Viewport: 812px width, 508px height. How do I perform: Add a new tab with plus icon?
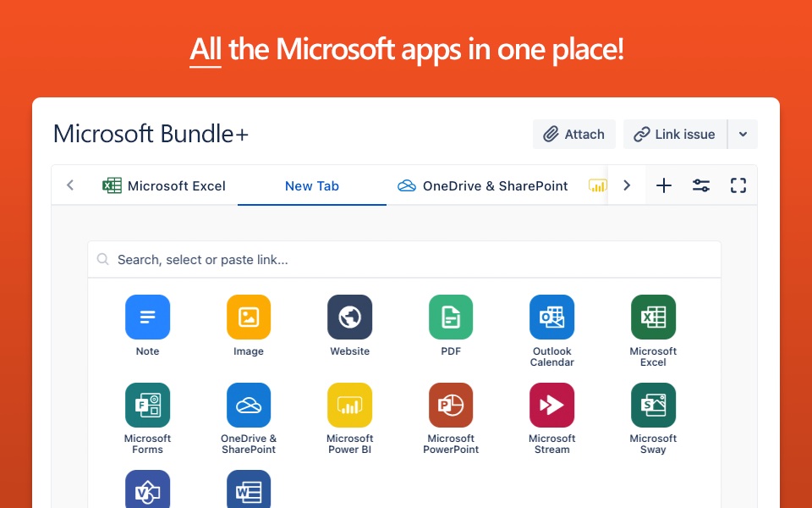664,185
